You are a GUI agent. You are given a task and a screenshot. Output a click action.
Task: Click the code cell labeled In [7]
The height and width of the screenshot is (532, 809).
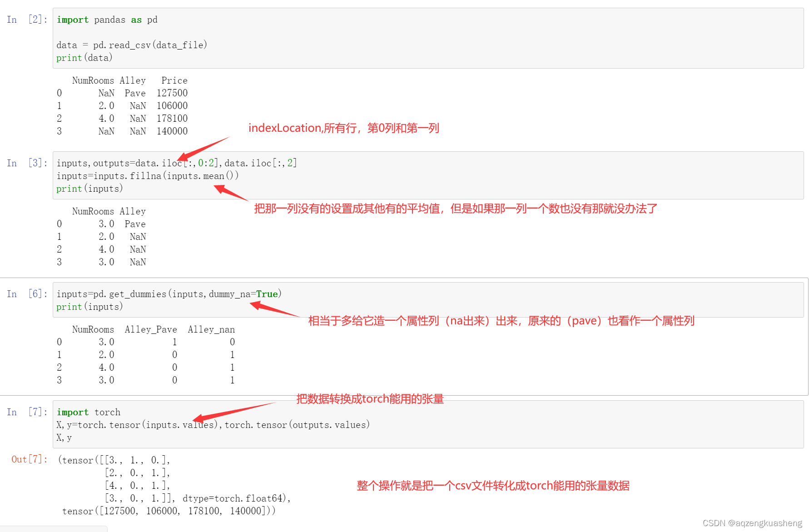[x=428, y=424]
